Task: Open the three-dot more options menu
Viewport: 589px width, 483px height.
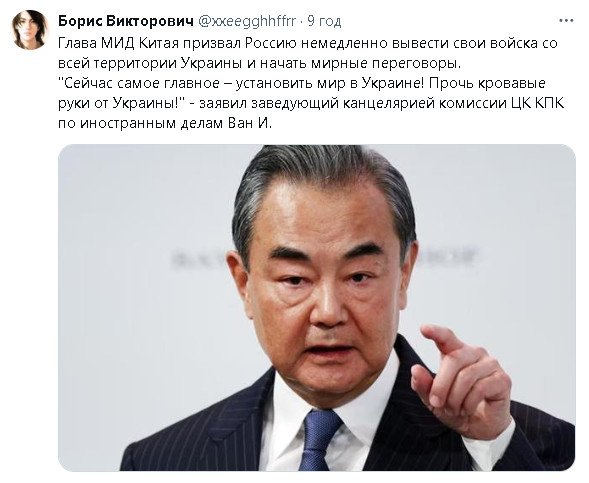Action: point(566,21)
